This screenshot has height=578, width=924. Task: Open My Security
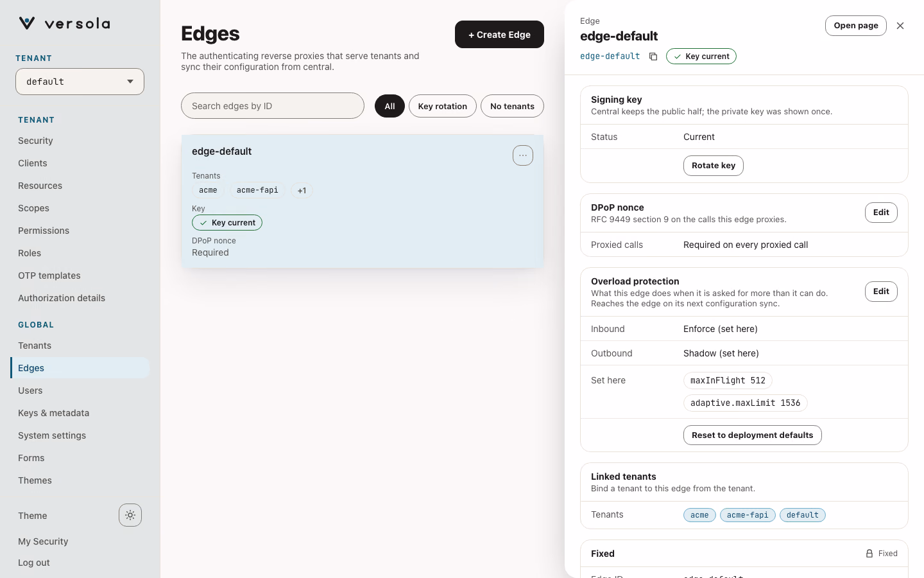point(43,541)
